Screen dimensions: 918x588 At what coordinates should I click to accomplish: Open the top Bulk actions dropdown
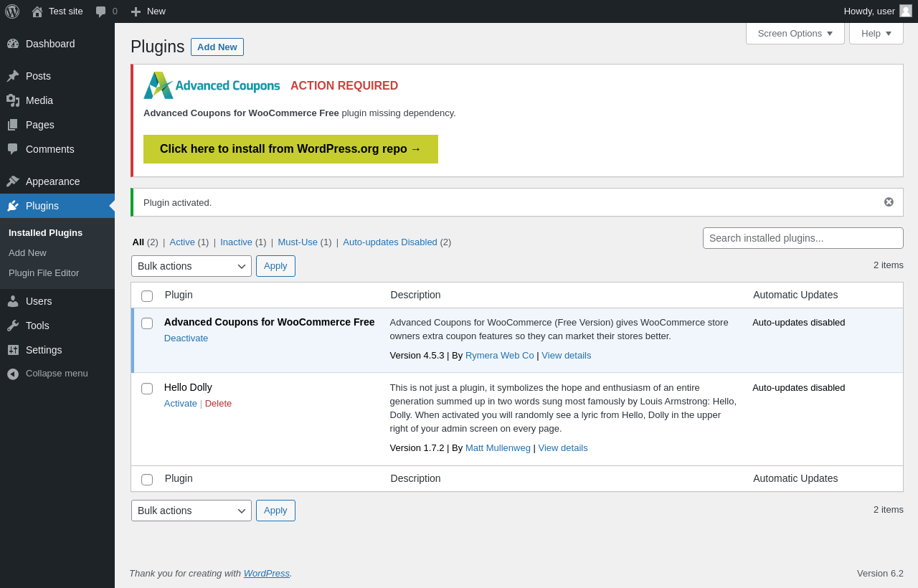tap(191, 266)
